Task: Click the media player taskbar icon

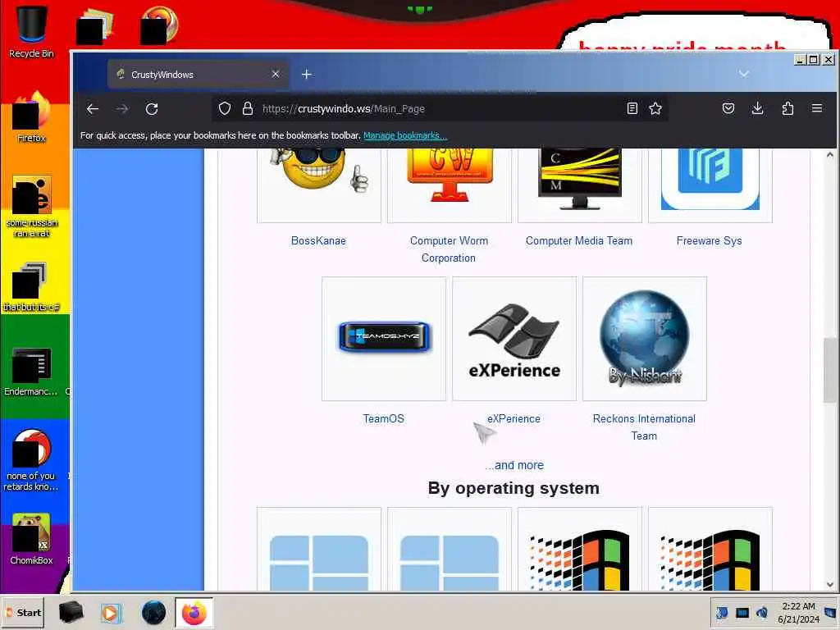Action: (112, 612)
